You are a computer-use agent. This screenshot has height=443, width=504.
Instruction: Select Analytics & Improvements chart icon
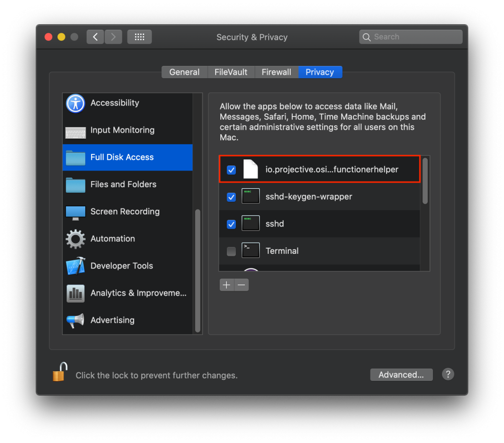tap(76, 293)
